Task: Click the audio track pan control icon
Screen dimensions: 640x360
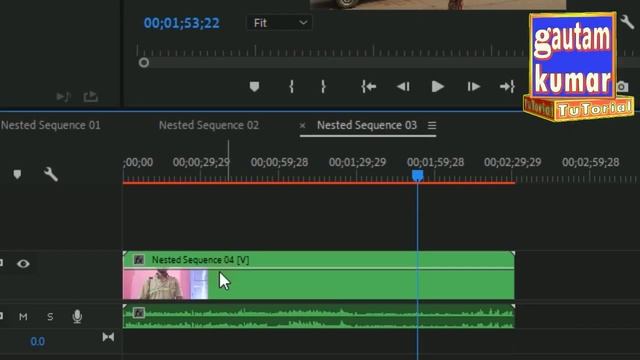Action: (x=108, y=337)
